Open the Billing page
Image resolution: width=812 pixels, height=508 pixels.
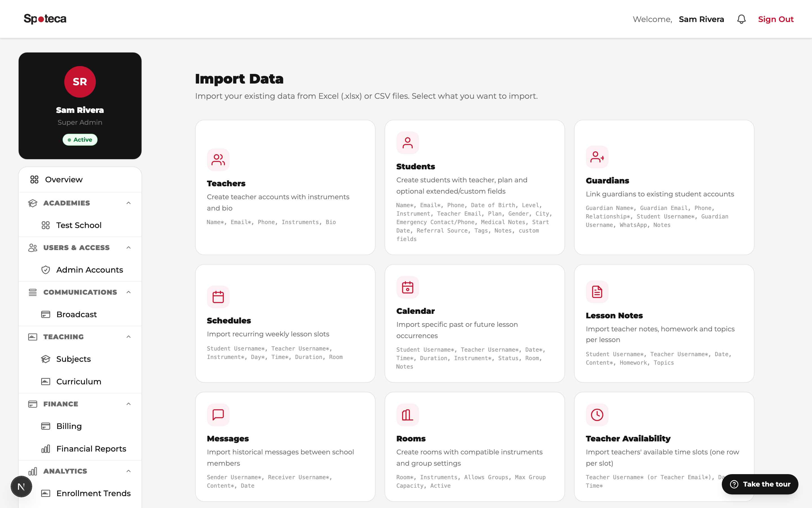[80, 426]
